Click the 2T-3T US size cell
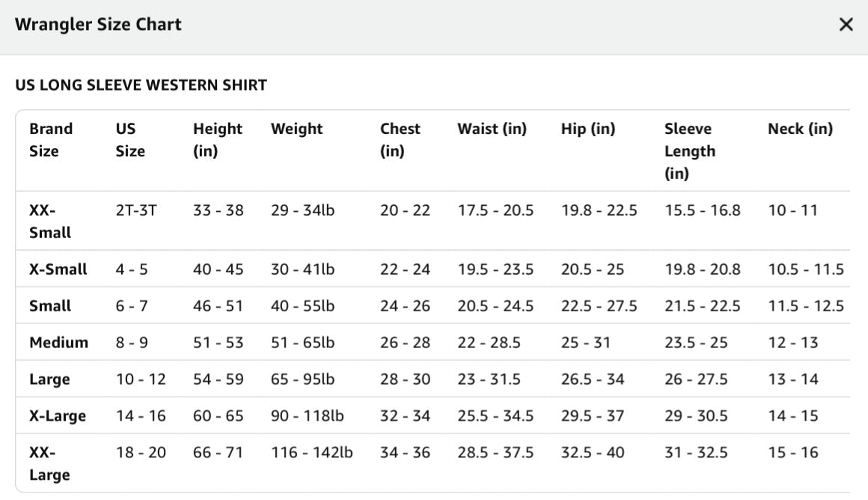Screen dimensions: 868x500 [136, 210]
